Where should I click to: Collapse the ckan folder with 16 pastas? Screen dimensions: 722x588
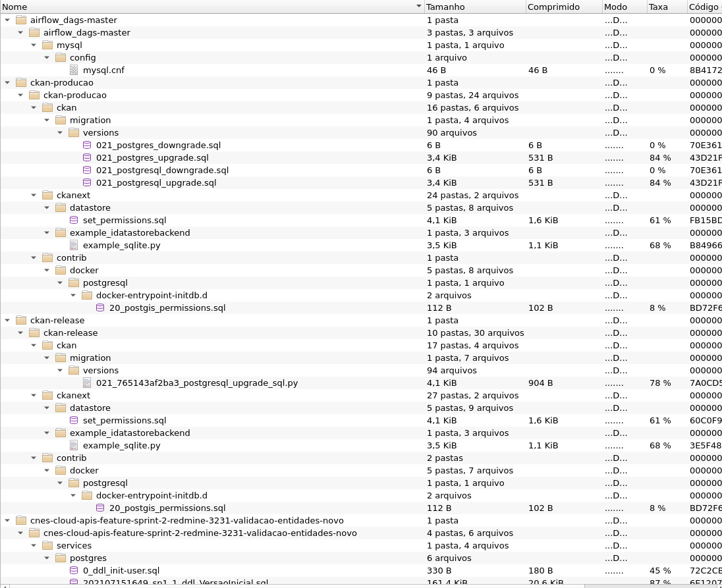pos(34,108)
